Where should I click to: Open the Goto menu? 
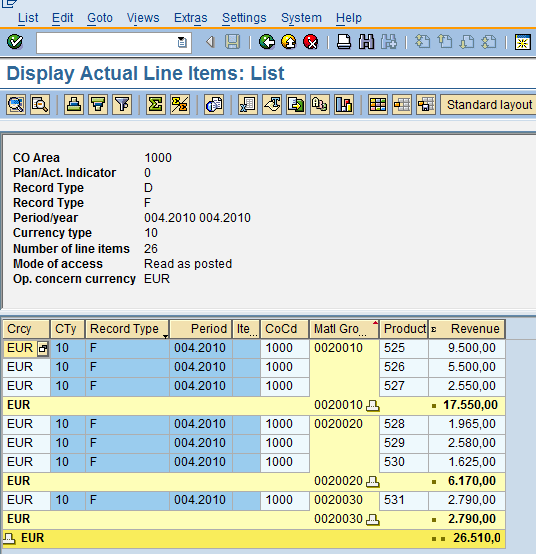pos(100,18)
